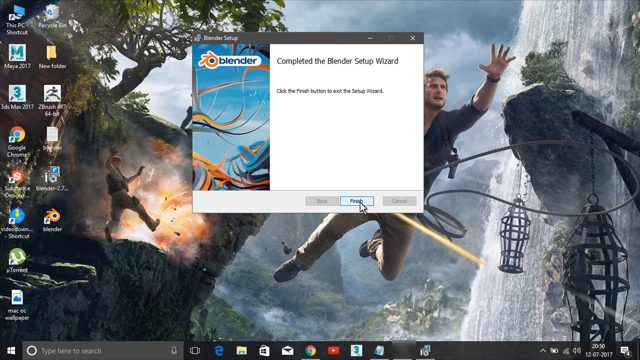Click the battery icon in system tray
Viewport: 640px width, 360px height.
[x=554, y=351]
